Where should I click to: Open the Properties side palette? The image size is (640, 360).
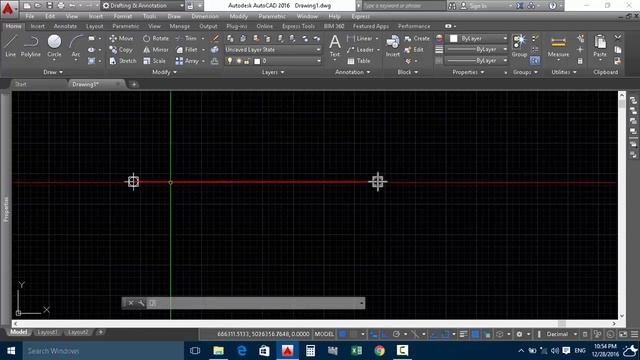point(6,209)
